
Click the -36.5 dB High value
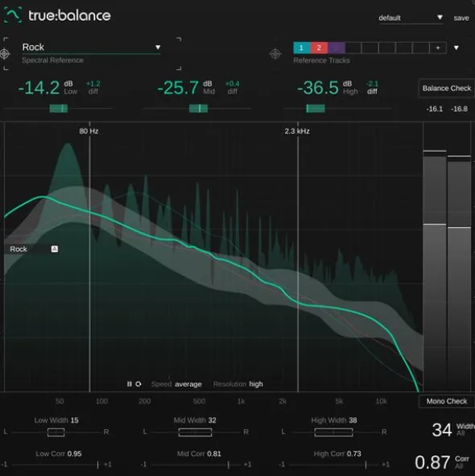[318, 88]
